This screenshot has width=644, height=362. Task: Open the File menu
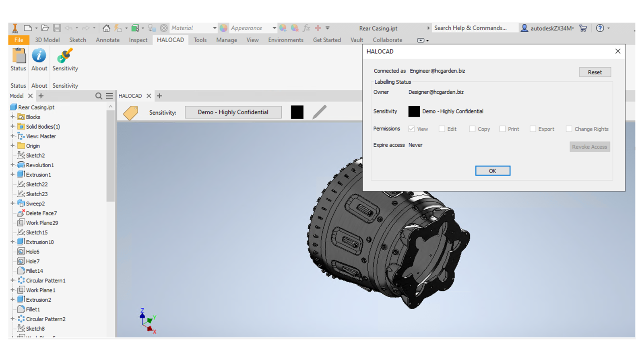tap(19, 40)
